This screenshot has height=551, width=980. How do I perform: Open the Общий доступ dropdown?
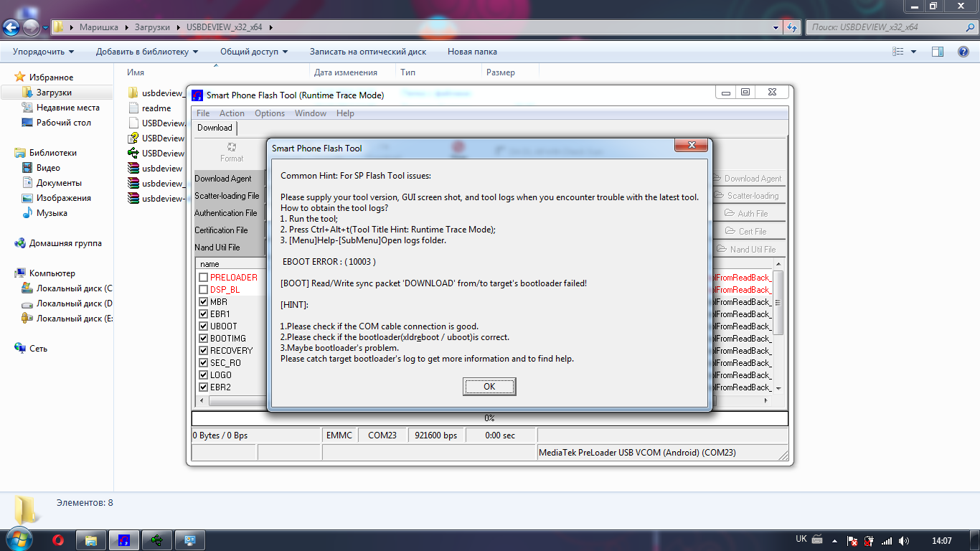click(x=254, y=52)
